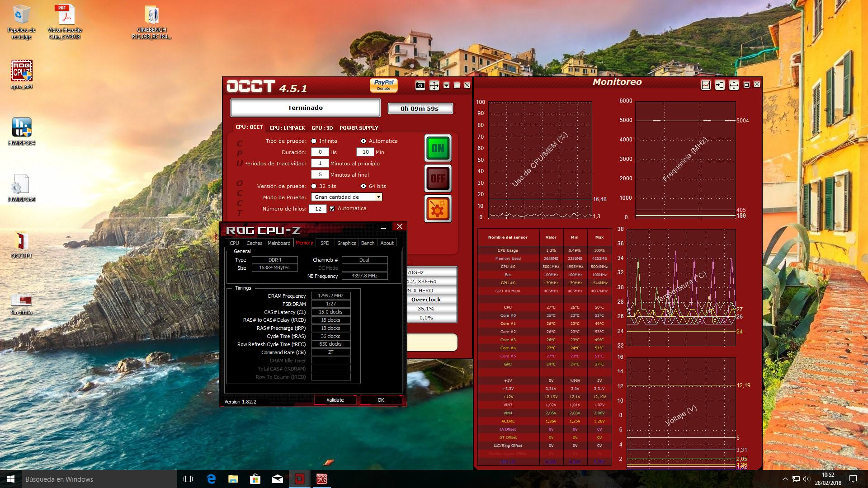Click the duration hours field

tap(320, 152)
